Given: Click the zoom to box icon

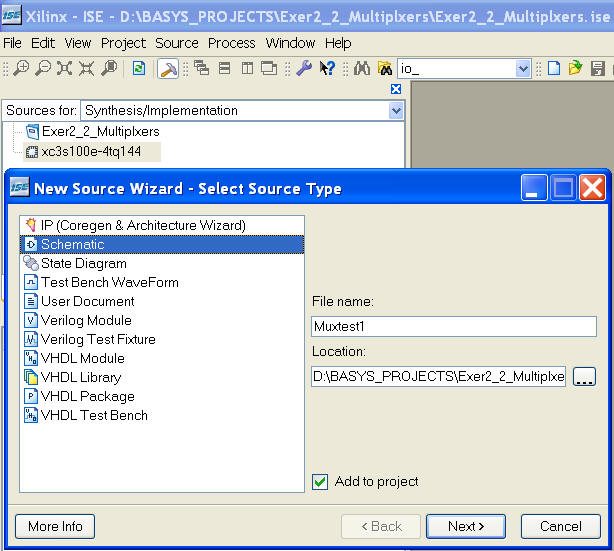Looking at the screenshot, I should pos(109,68).
